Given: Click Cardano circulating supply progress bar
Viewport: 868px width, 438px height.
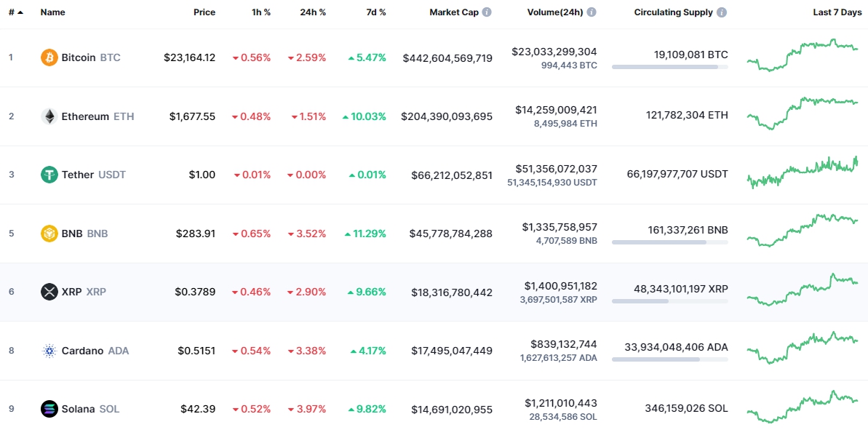Looking at the screenshot, I should [670, 359].
